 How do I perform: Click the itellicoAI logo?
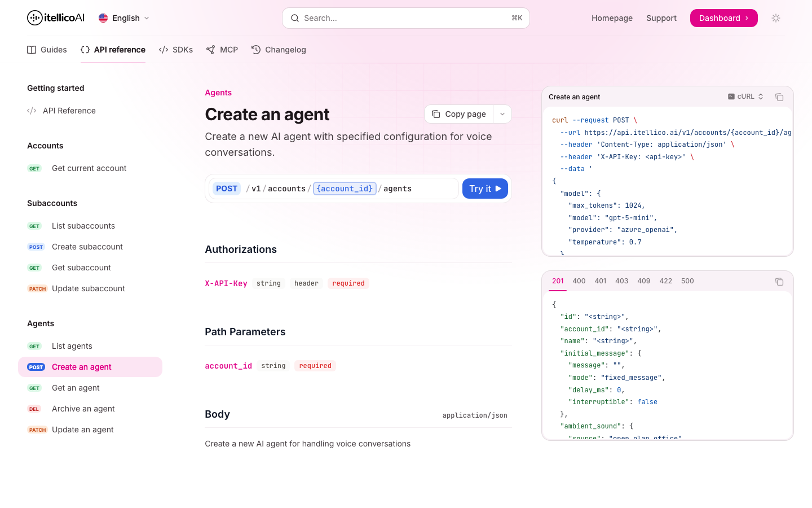pos(55,17)
